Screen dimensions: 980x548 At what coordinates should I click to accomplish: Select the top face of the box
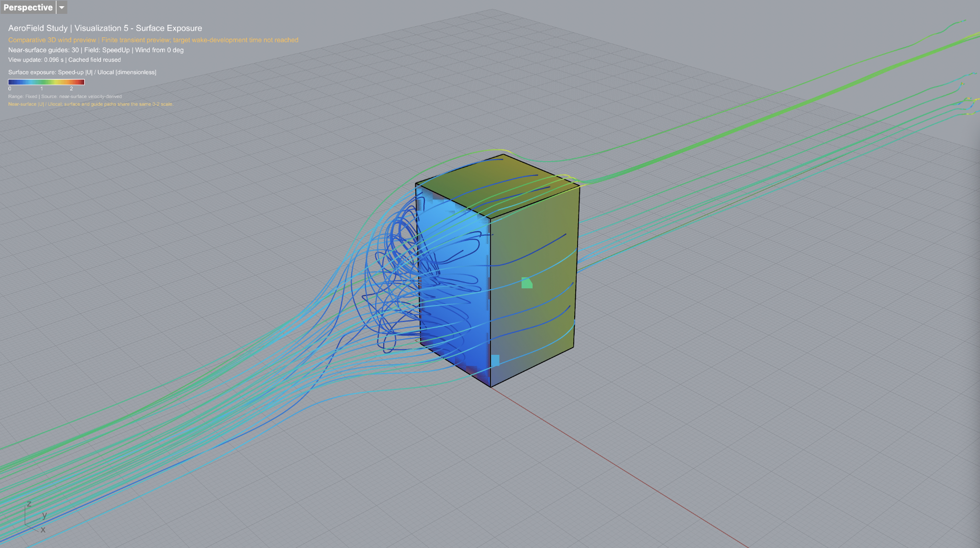point(498,186)
